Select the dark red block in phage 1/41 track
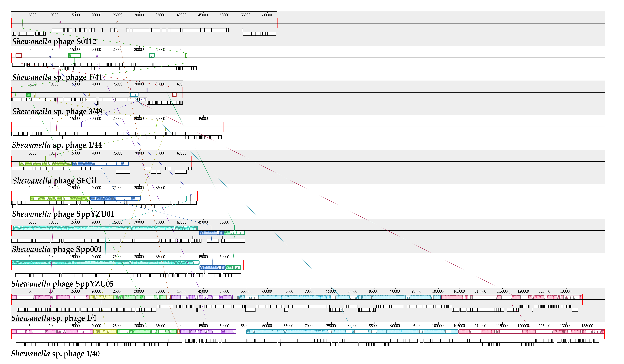This screenshot has width=624, height=364. tap(19, 55)
